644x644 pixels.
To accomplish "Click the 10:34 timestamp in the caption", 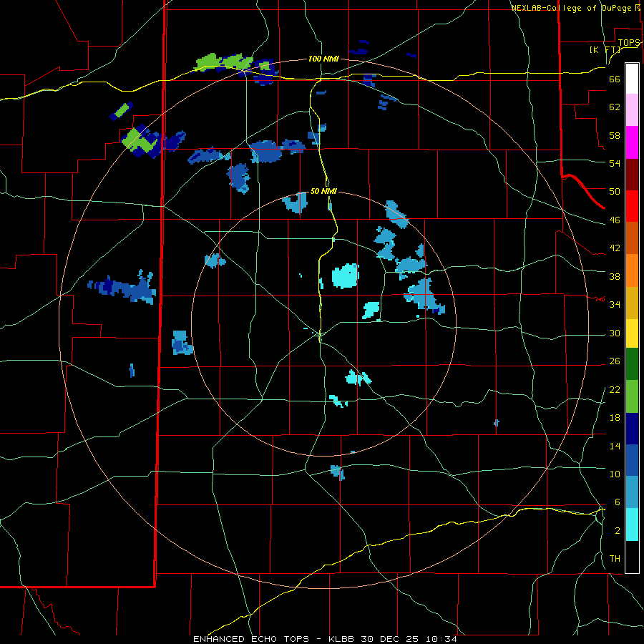I will click(x=441, y=639).
